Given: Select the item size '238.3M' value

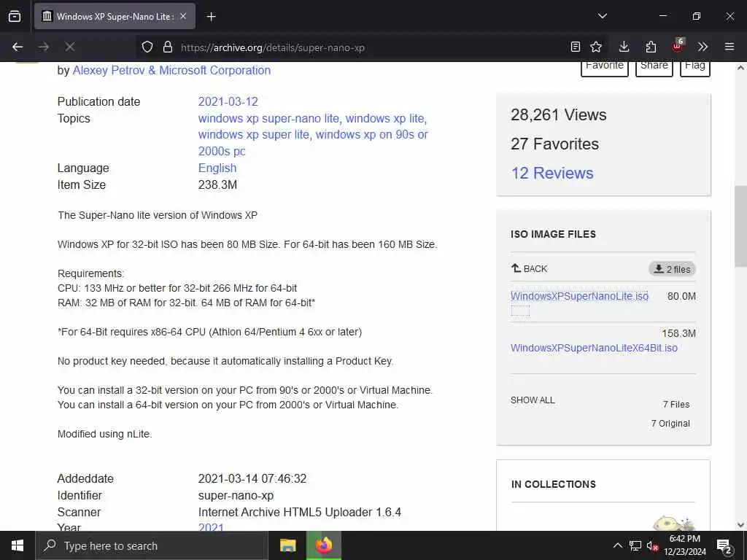Looking at the screenshot, I should pos(217,184).
